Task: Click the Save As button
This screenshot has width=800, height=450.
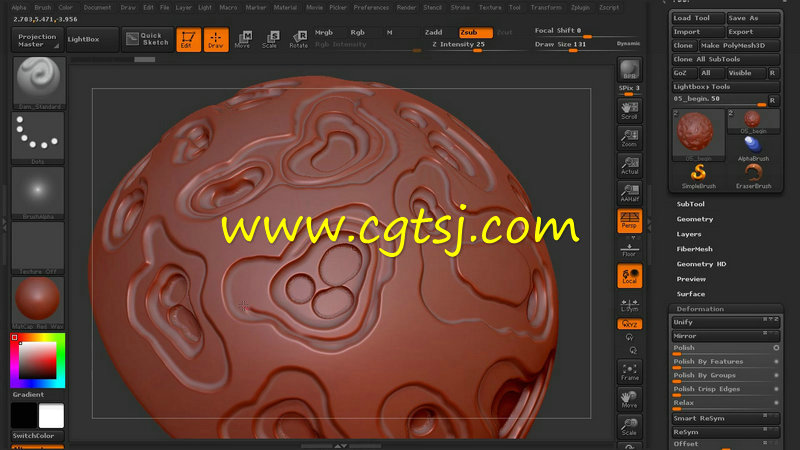Action: pyautogui.click(x=753, y=18)
